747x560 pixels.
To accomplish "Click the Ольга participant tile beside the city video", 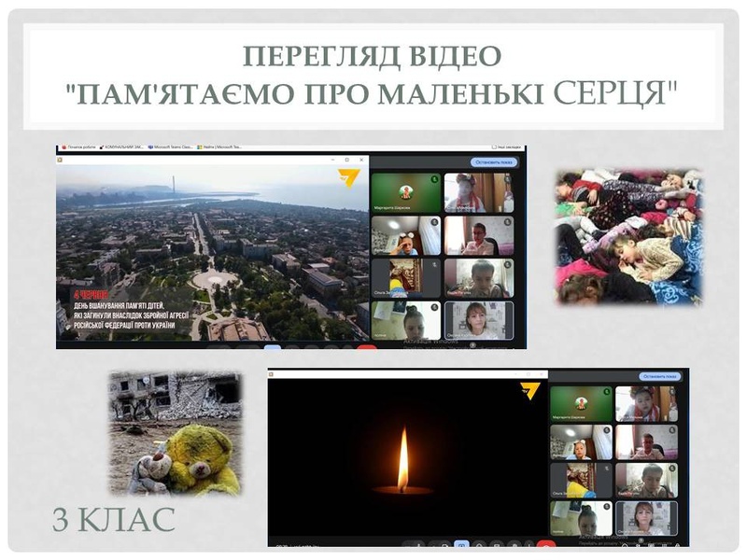I will tap(405, 277).
